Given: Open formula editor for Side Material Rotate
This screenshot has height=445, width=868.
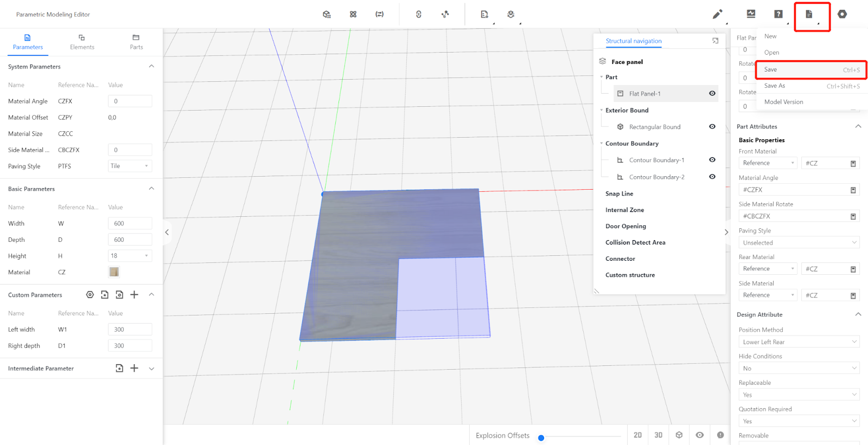Looking at the screenshot, I should [x=853, y=217].
